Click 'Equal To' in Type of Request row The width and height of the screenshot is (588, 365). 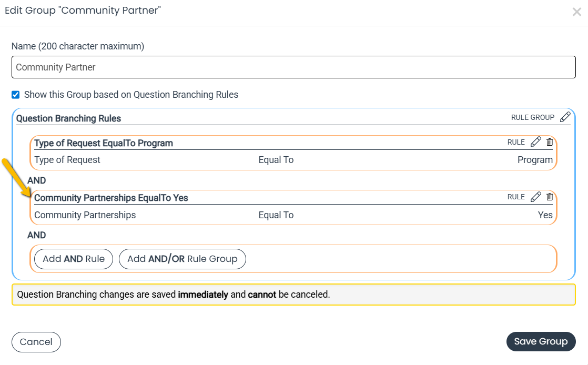pyautogui.click(x=276, y=160)
